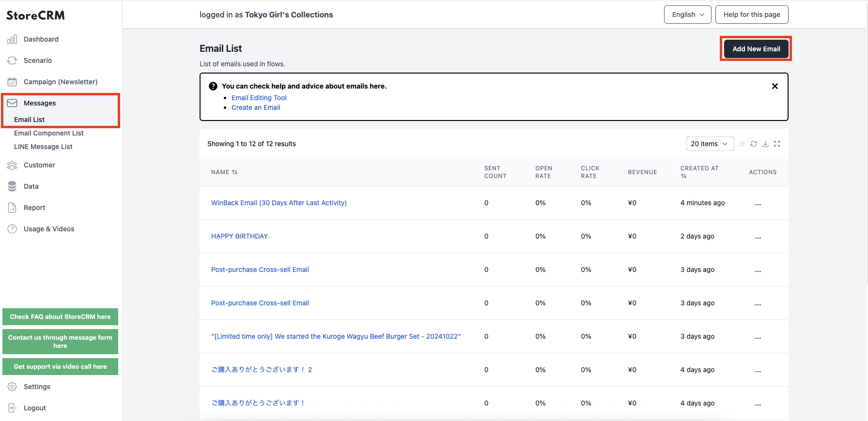This screenshot has width=868, height=421.
Task: Go to Scenario menu item
Action: click(38, 60)
